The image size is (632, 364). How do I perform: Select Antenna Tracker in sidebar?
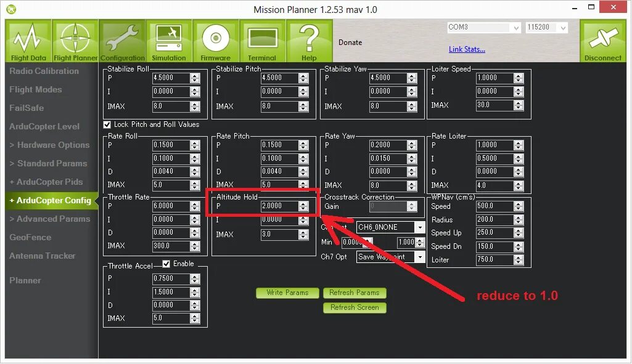43,256
